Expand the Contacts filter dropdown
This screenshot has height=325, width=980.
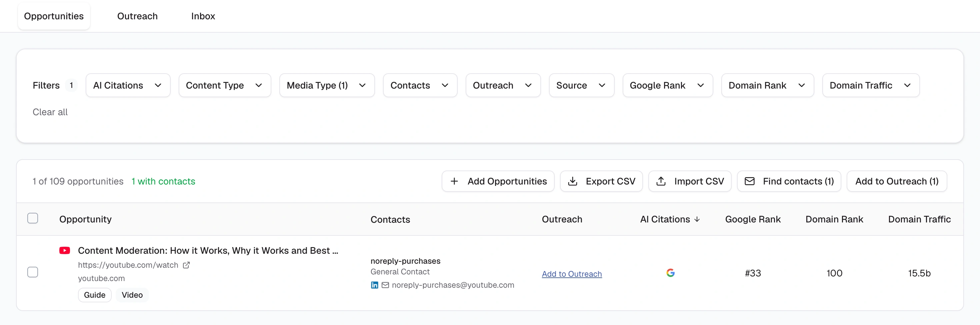(420, 86)
